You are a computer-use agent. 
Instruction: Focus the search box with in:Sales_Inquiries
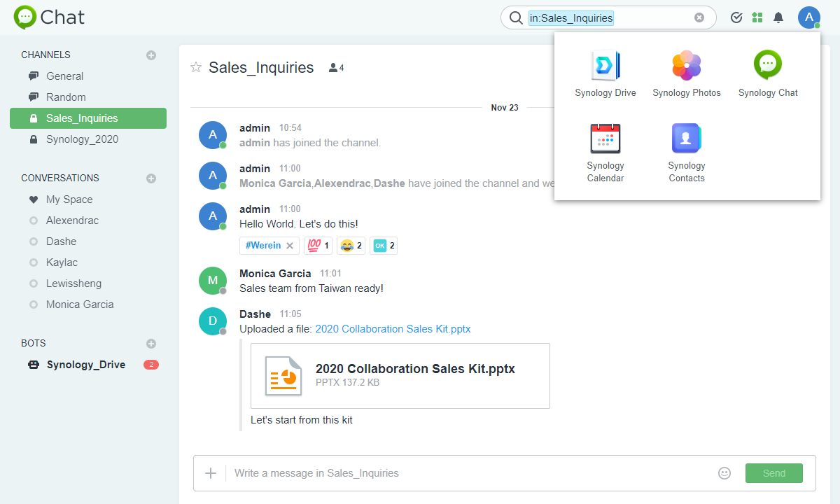coord(608,18)
